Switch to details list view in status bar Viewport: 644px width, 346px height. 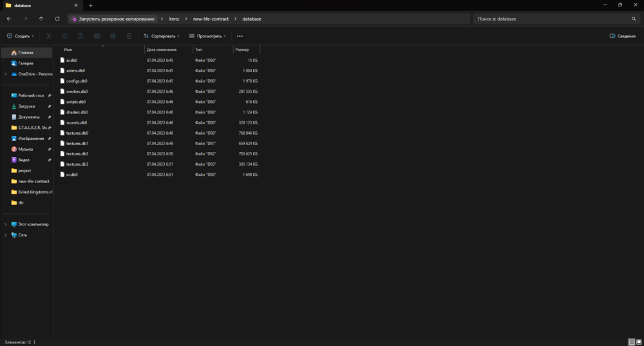[x=631, y=341]
